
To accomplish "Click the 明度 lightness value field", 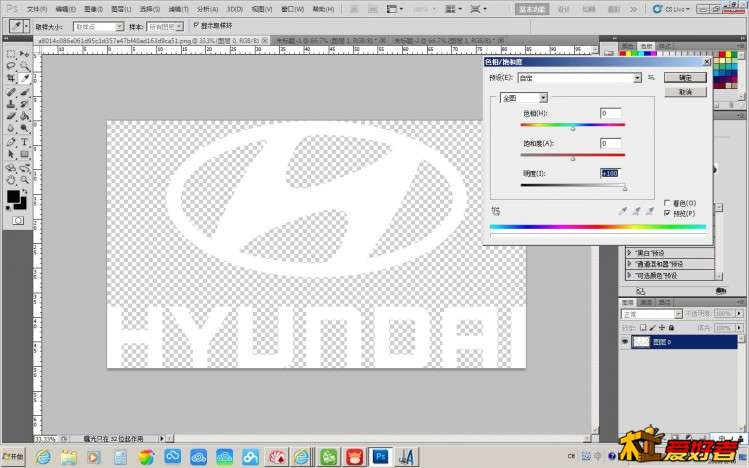I will pyautogui.click(x=610, y=173).
